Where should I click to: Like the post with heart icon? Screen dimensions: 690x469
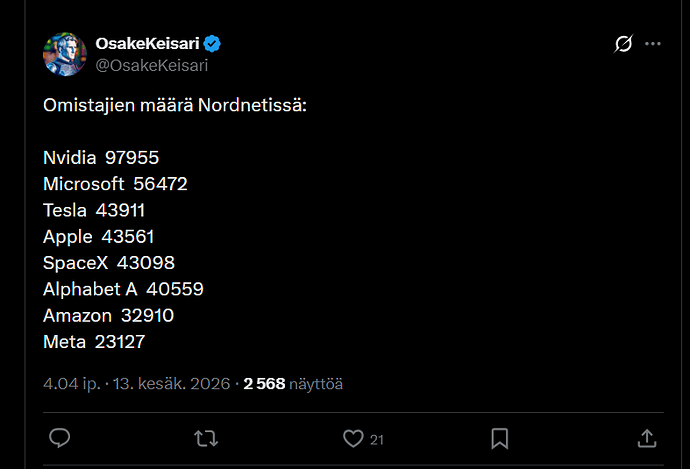tap(353, 439)
